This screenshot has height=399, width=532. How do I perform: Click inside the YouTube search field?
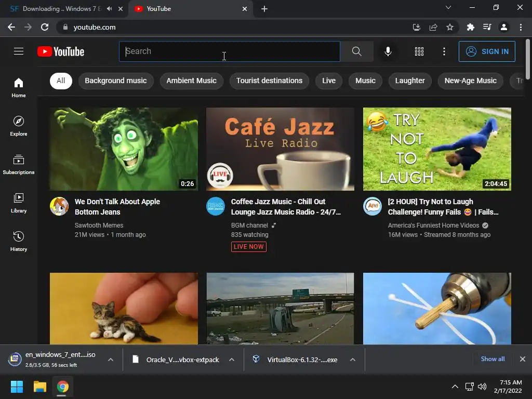tap(229, 51)
